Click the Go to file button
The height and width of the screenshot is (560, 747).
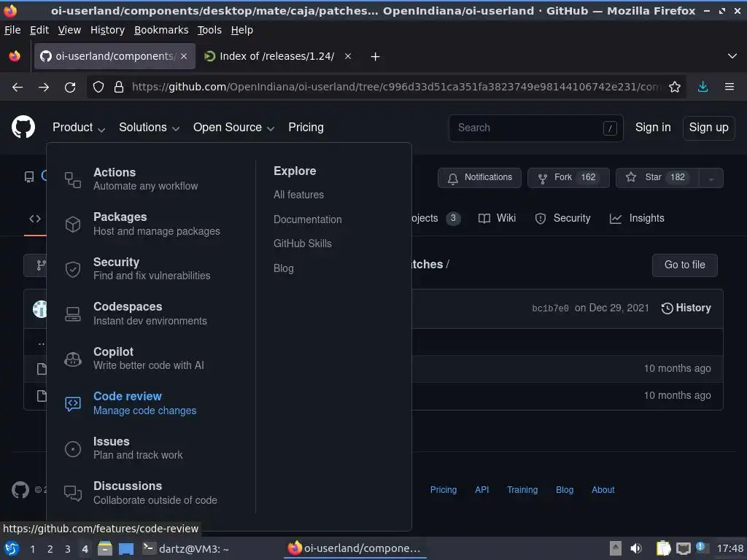coord(684,265)
